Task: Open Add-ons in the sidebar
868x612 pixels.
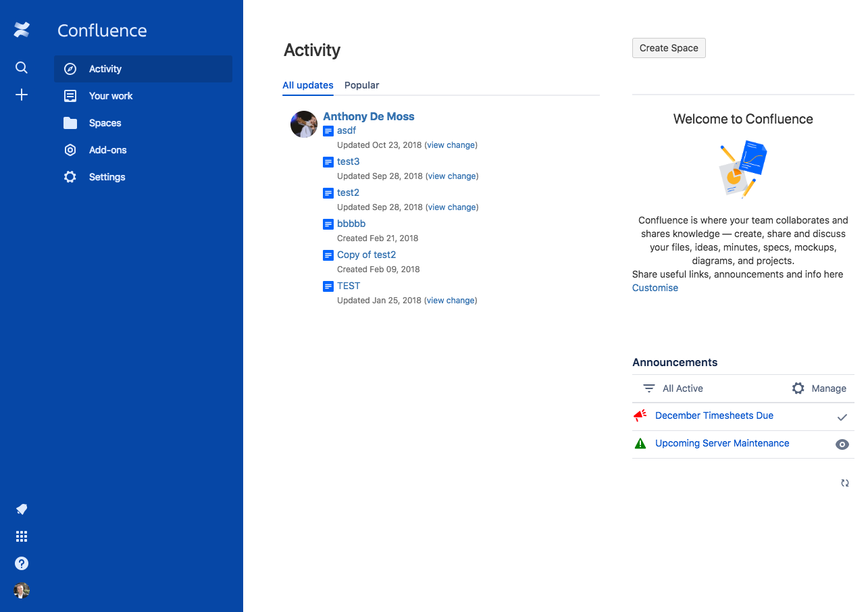Action: coord(143,150)
